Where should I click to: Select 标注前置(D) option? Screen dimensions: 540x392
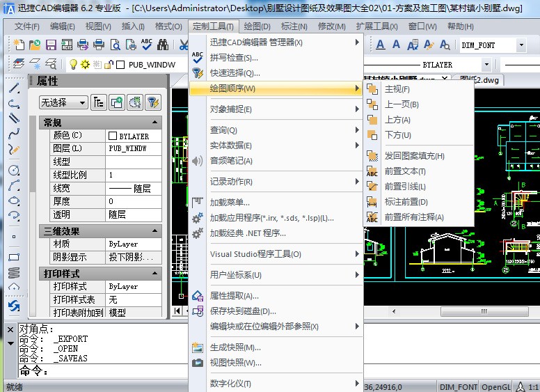419,202
